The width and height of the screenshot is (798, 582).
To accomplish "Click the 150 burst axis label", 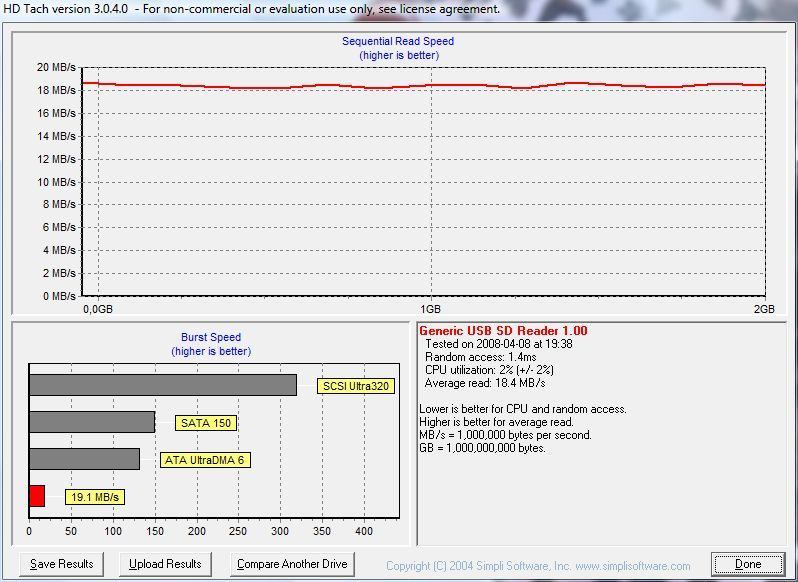I will [155, 531].
